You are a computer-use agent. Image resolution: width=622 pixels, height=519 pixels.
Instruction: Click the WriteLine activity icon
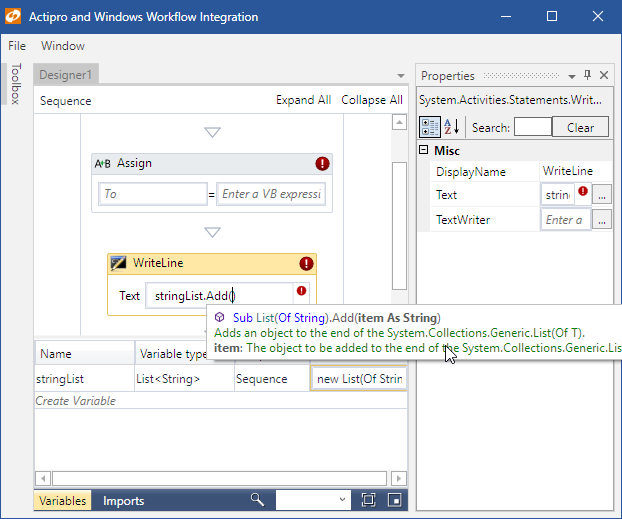118,263
